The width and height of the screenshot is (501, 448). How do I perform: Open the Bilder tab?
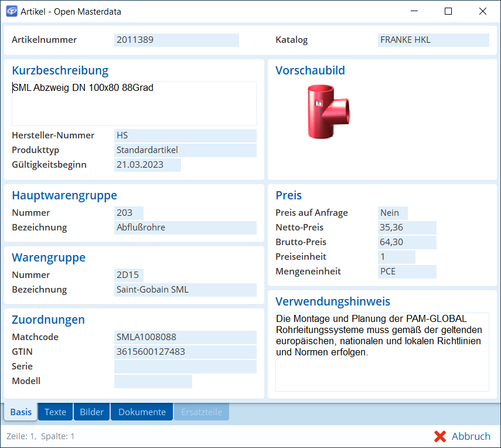point(91,412)
